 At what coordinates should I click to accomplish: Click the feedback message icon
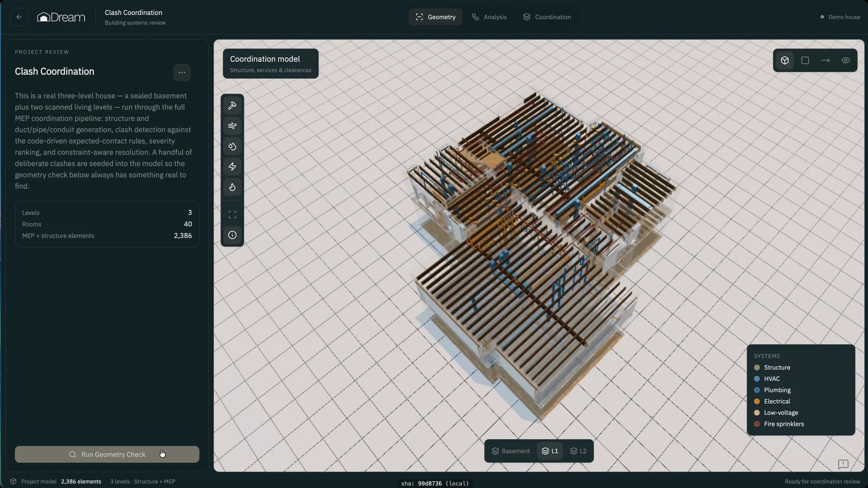pos(843,464)
